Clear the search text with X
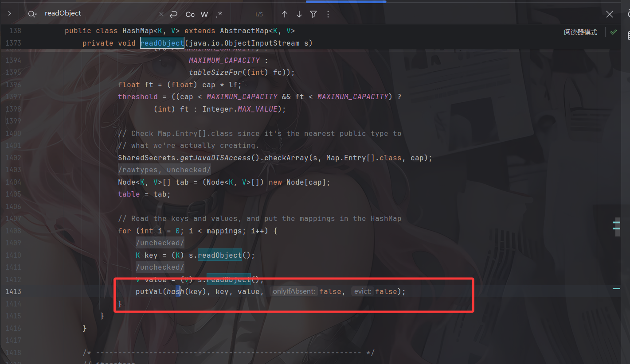Image resolution: width=630 pixels, height=364 pixels. tap(161, 14)
